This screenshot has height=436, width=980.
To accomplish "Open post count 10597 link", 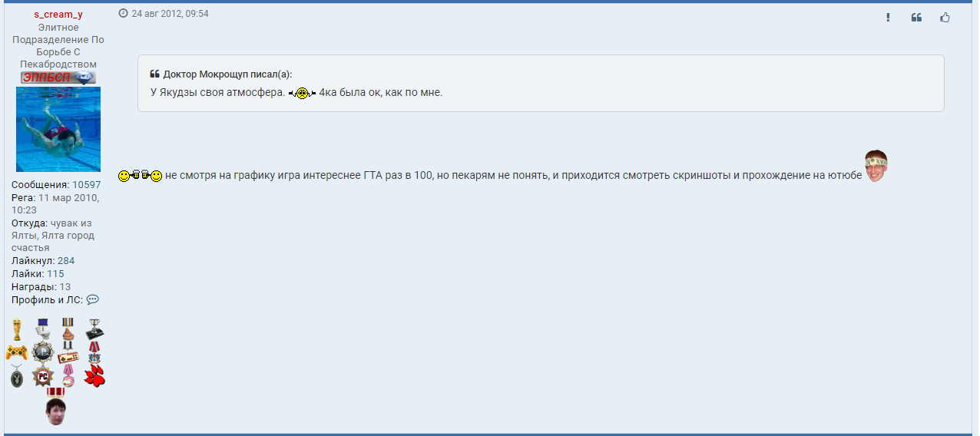I will [x=86, y=185].
